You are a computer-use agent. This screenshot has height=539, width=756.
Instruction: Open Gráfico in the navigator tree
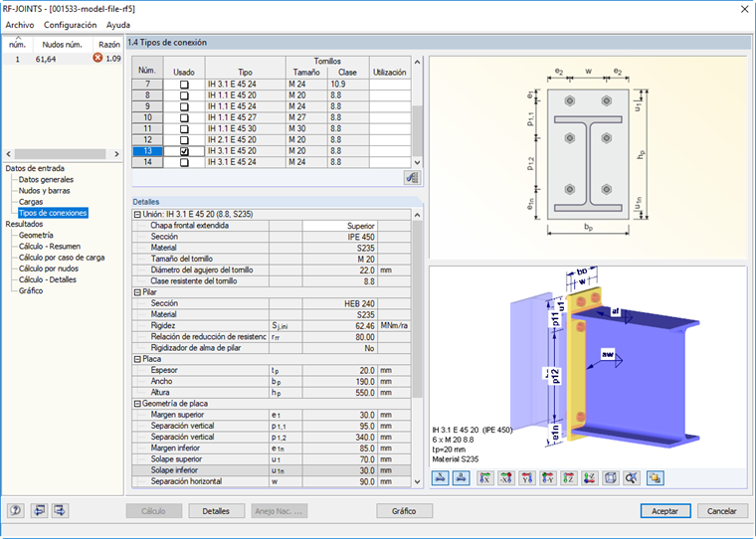pos(31,290)
